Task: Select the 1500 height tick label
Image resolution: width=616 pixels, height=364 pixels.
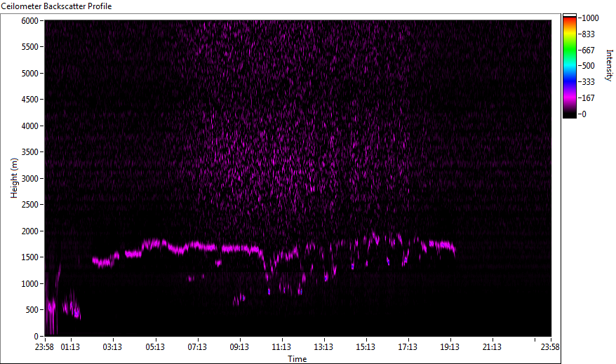Action: point(30,257)
